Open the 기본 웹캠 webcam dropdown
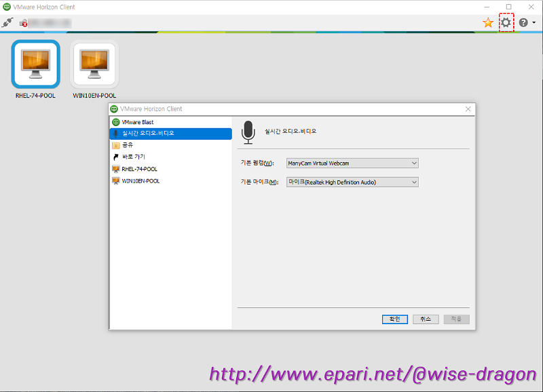 coord(352,163)
